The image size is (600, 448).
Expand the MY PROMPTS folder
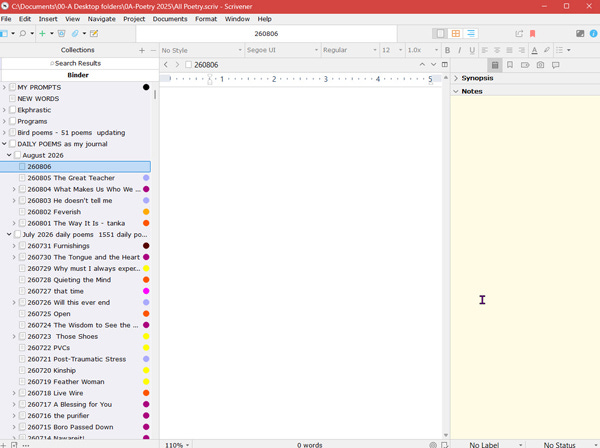pyautogui.click(x=4, y=87)
